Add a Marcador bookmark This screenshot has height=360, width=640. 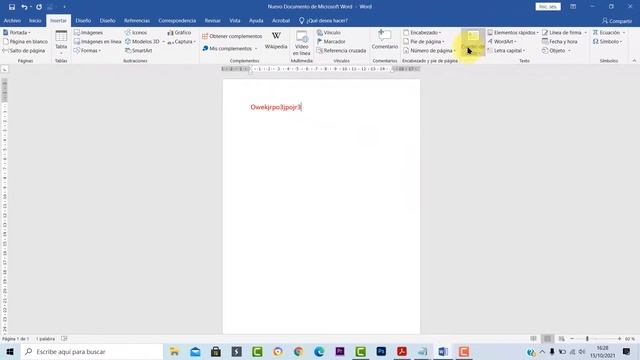click(331, 42)
